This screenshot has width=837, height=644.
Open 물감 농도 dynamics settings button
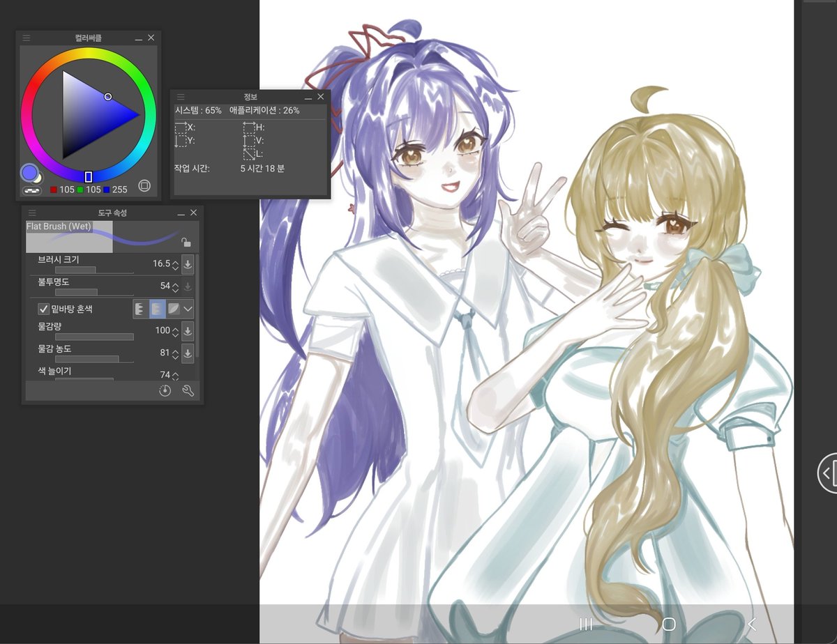pyautogui.click(x=188, y=353)
